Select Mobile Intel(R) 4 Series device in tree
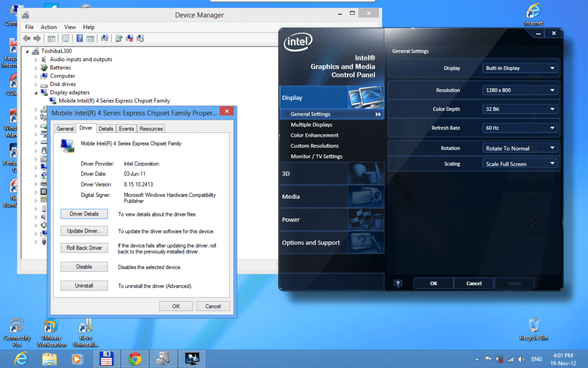 [x=114, y=101]
